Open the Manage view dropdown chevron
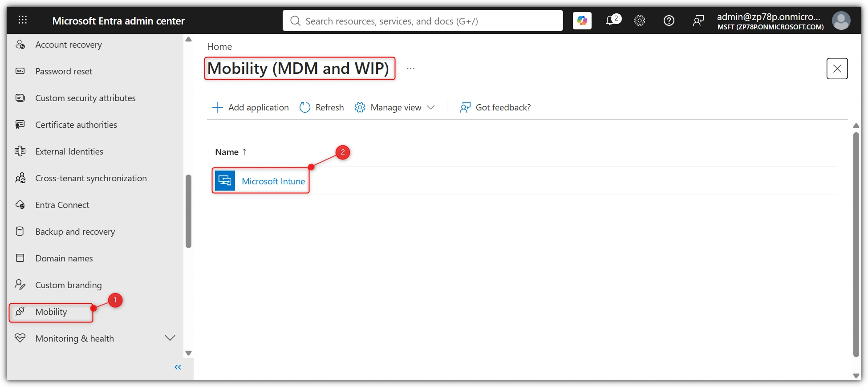 [x=430, y=107]
